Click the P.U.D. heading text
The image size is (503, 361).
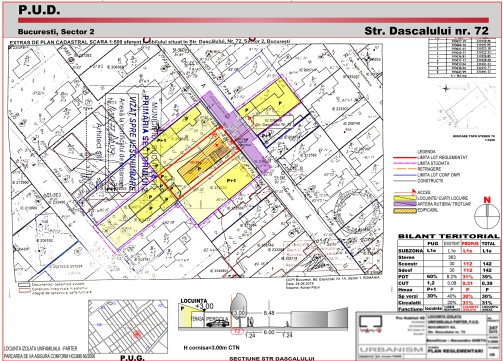[x=39, y=10]
